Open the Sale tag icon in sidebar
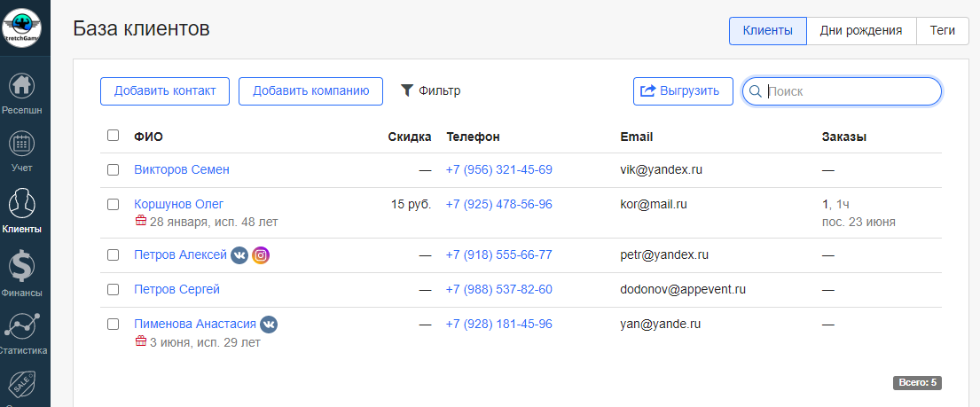The width and height of the screenshot is (980, 407). [23, 386]
